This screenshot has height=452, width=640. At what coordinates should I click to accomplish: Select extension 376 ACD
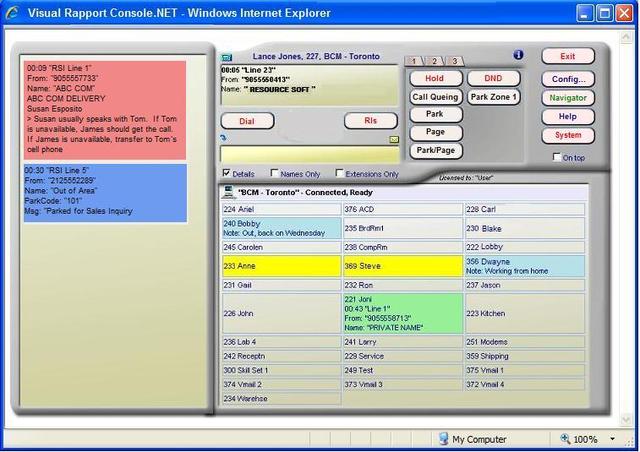[x=403, y=209]
